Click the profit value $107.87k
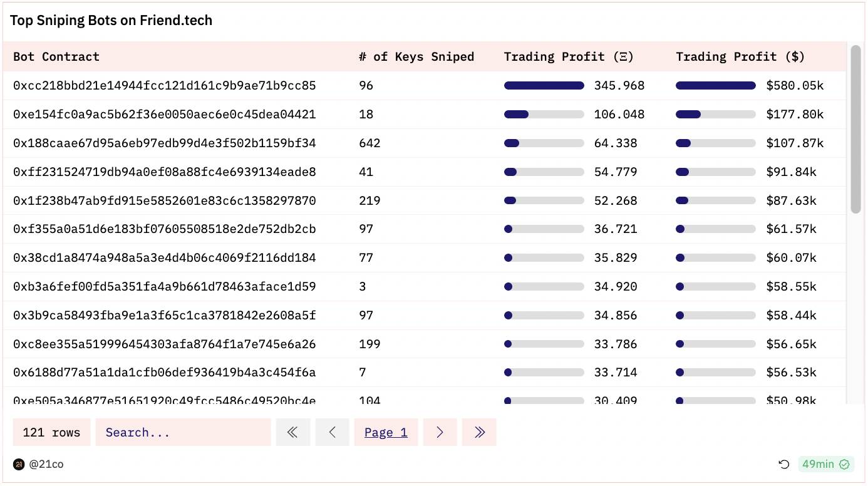The width and height of the screenshot is (868, 486). click(795, 143)
